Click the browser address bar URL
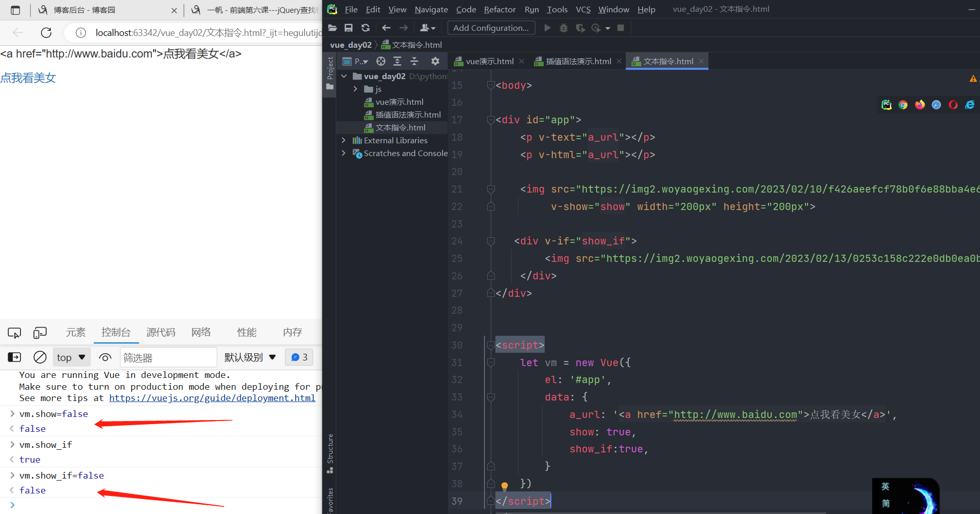Viewport: 980px width, 514px height. pyautogui.click(x=208, y=33)
